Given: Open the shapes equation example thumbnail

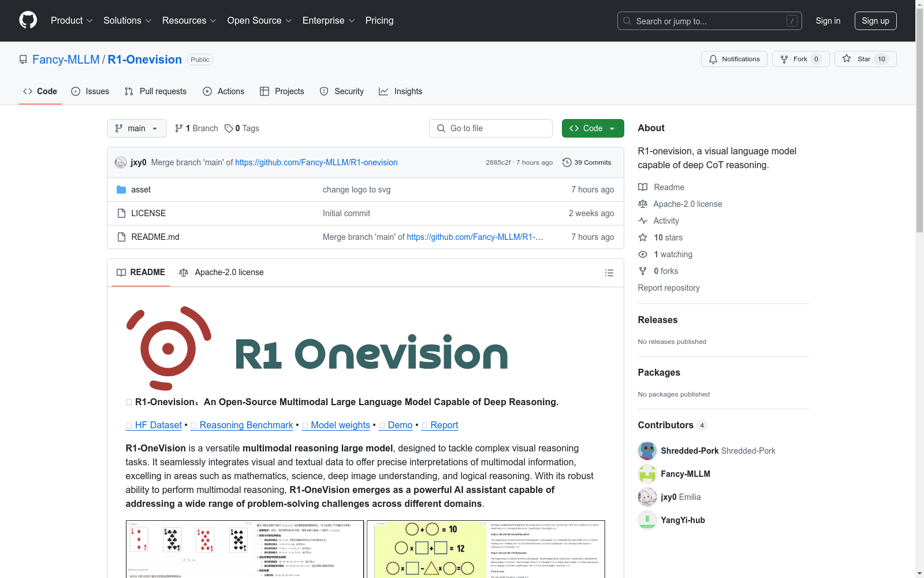Looking at the screenshot, I should point(486,549).
